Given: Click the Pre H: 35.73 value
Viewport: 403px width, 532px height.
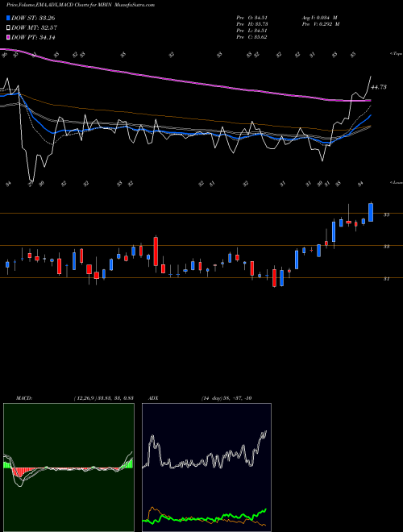Looking at the screenshot, I should (251, 24).
